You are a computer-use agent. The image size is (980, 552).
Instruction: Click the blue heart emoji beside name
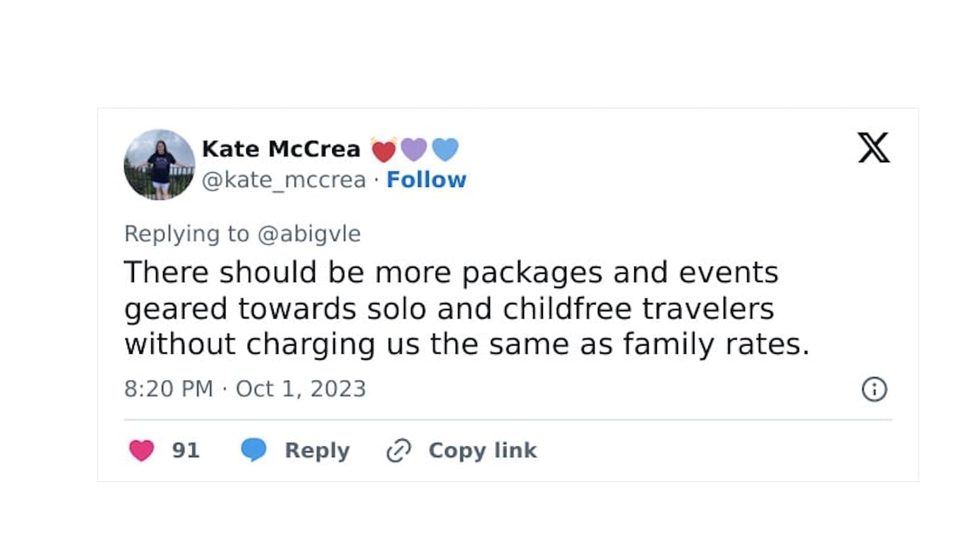tap(445, 149)
